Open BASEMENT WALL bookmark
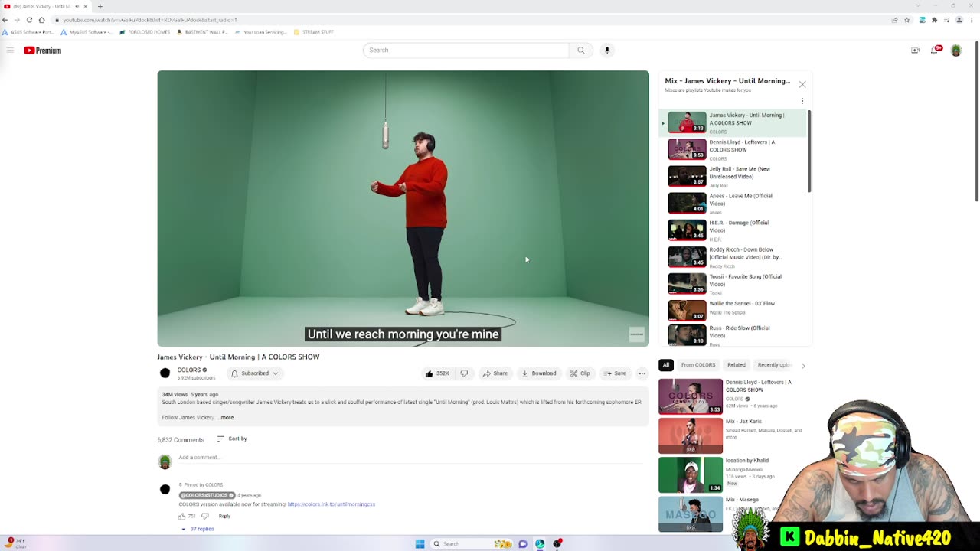 202,32
